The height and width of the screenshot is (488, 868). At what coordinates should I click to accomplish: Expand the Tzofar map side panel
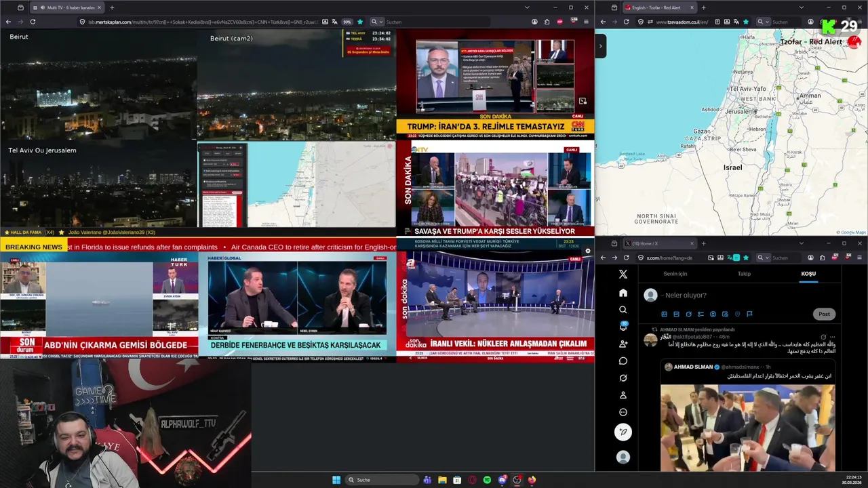[601, 46]
